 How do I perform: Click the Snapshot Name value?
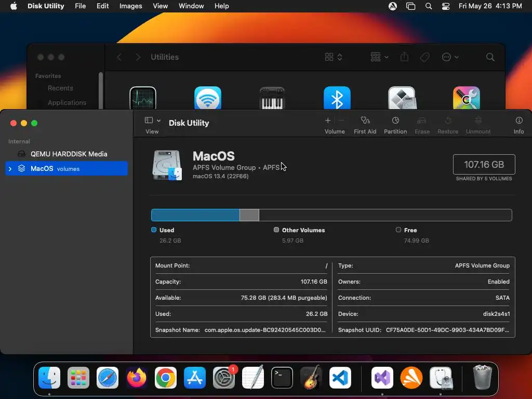(x=265, y=330)
